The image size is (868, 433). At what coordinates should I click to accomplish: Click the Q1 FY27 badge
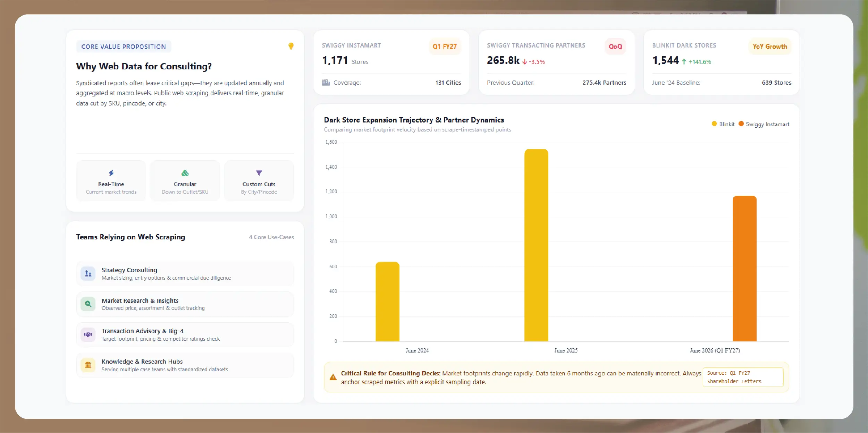click(445, 46)
